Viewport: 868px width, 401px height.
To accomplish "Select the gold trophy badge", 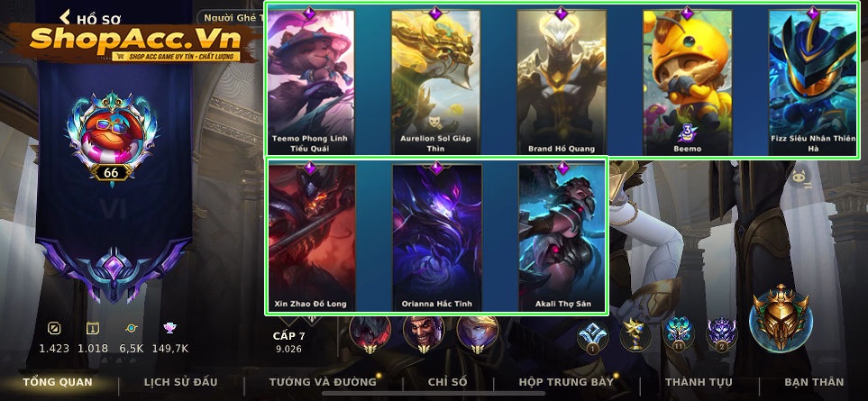I will tap(635, 335).
